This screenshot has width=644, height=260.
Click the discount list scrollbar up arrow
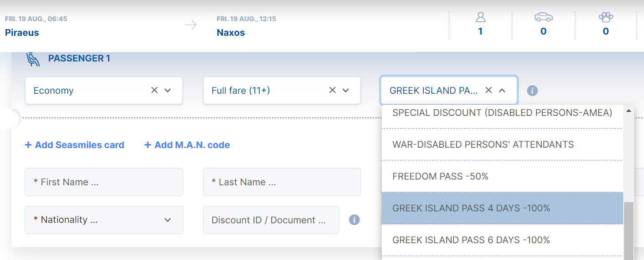coord(629,111)
